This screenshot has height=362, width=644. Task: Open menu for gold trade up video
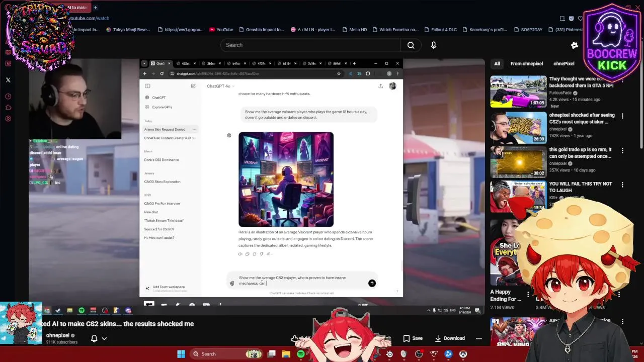tap(622, 151)
